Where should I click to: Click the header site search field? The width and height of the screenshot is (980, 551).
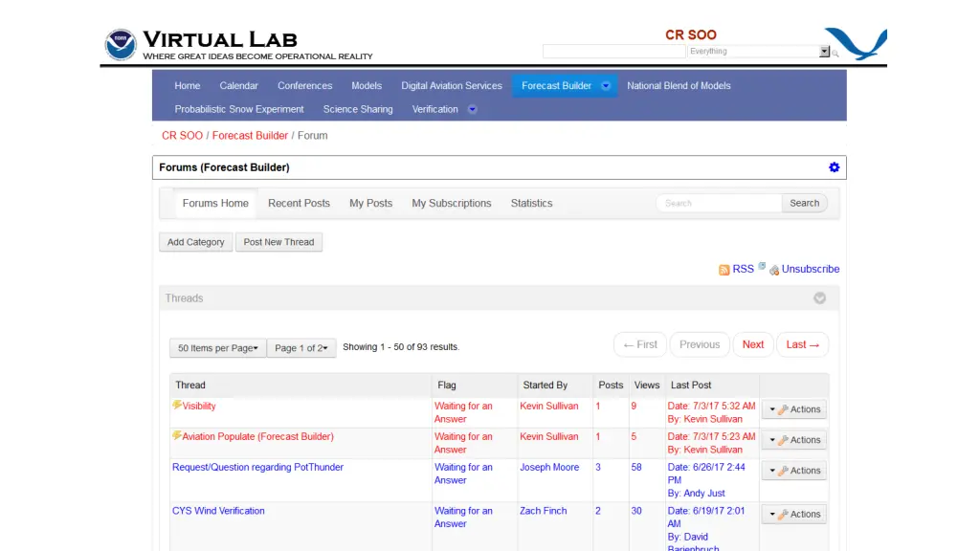point(613,52)
